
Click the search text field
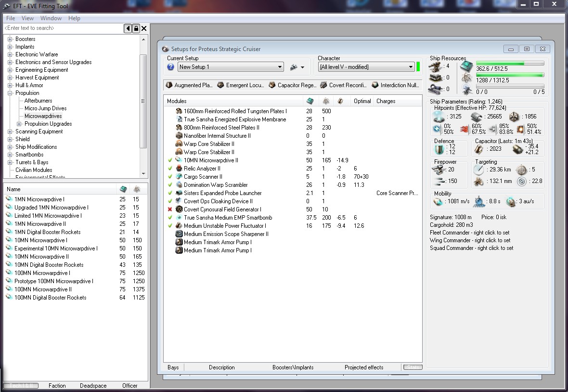coord(63,28)
